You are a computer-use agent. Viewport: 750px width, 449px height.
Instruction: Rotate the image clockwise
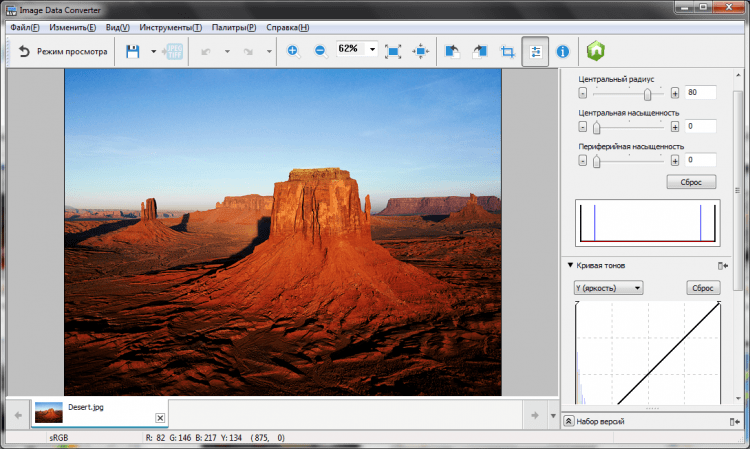click(479, 51)
